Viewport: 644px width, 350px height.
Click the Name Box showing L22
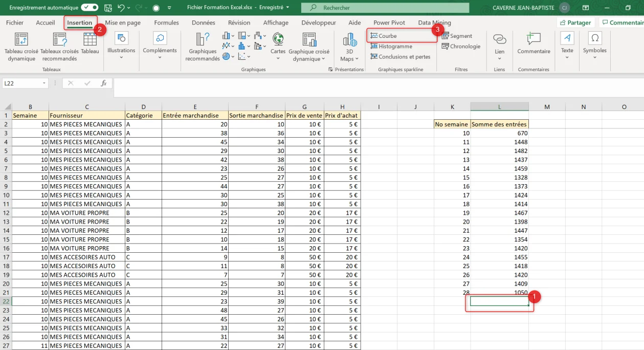[x=21, y=83]
